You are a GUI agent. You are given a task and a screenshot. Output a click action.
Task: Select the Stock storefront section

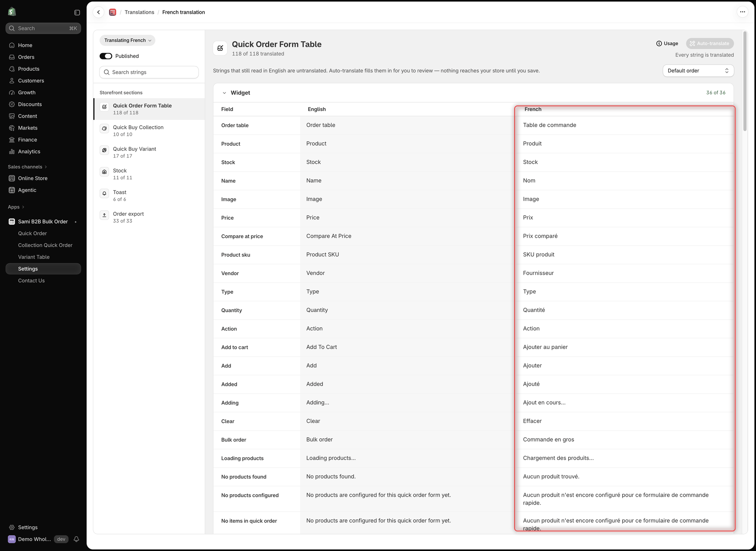click(149, 174)
